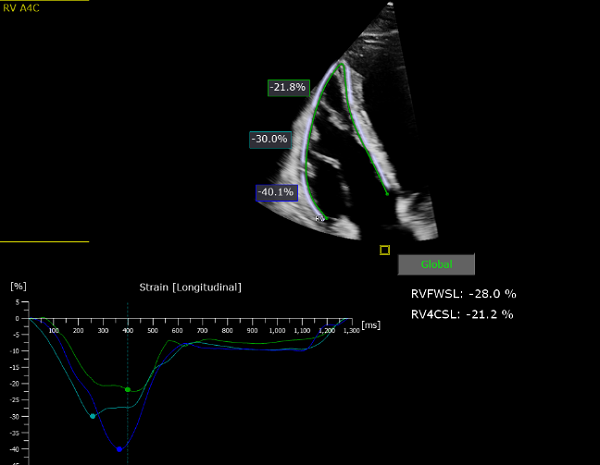The height and width of the screenshot is (465, 600).
Task: Click the blue peak marker on strain curve
Action: 119,449
